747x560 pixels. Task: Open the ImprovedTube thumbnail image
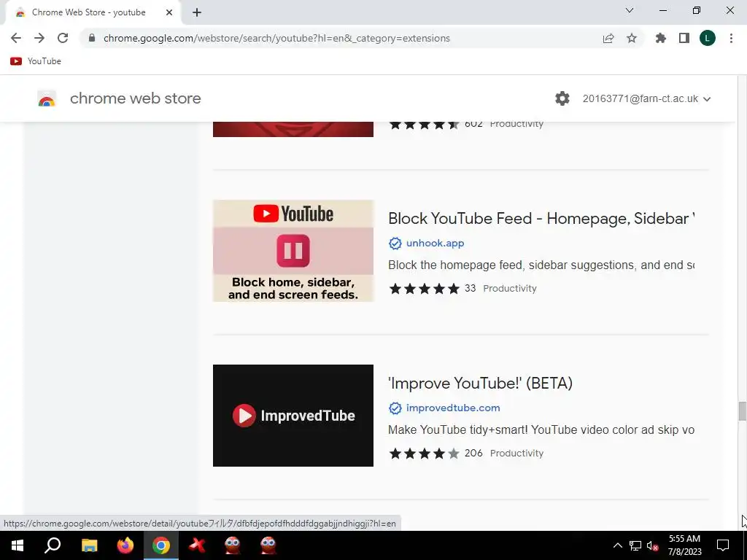click(293, 415)
